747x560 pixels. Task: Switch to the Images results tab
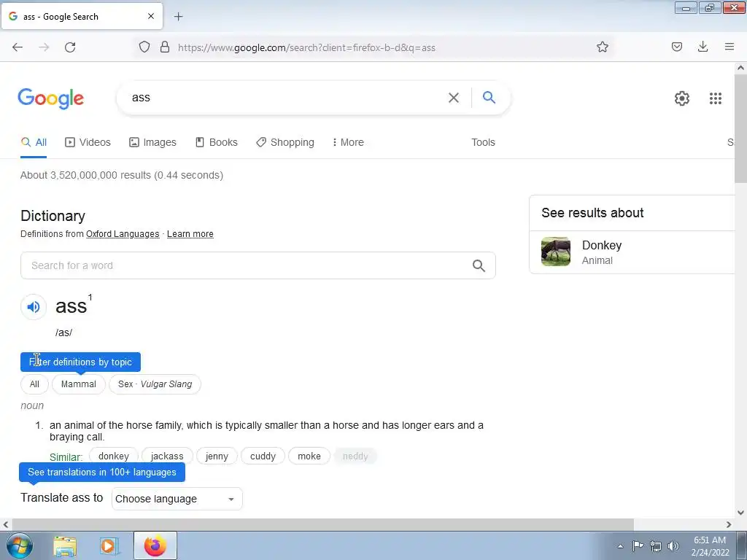[x=152, y=142]
